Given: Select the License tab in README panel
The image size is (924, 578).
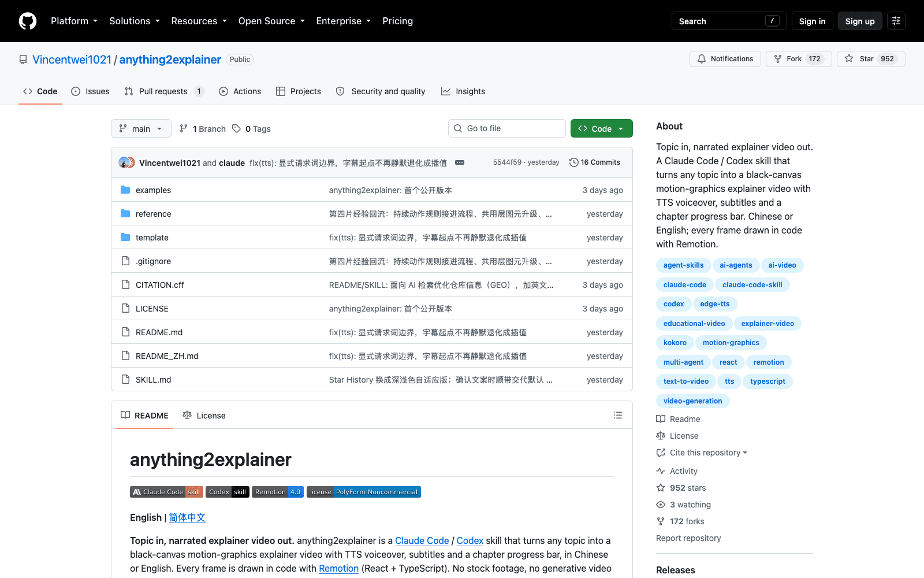Looking at the screenshot, I should [x=204, y=415].
